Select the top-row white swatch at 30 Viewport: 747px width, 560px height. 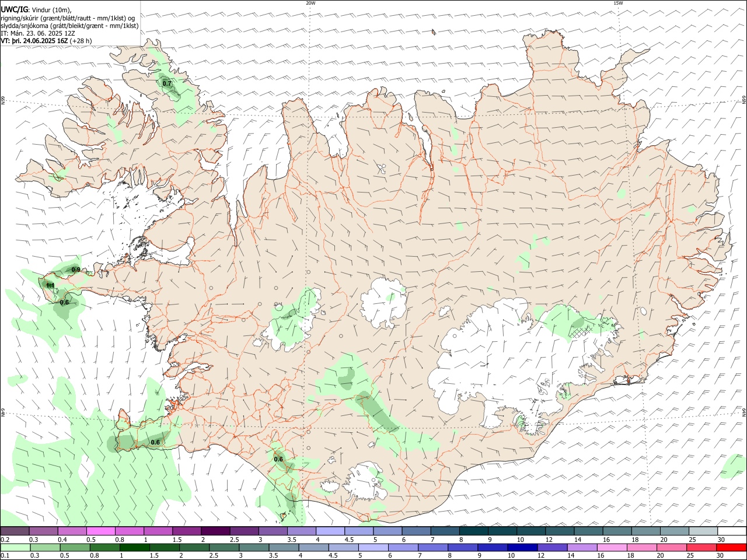click(x=732, y=531)
